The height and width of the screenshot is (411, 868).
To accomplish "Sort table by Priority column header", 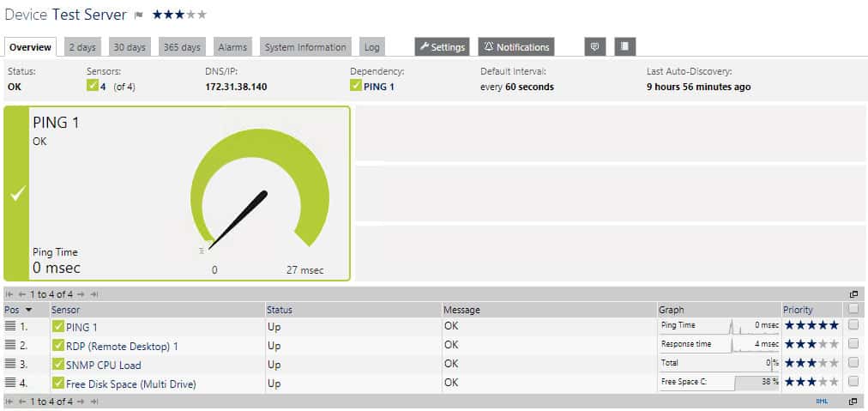I will pyautogui.click(x=798, y=311).
